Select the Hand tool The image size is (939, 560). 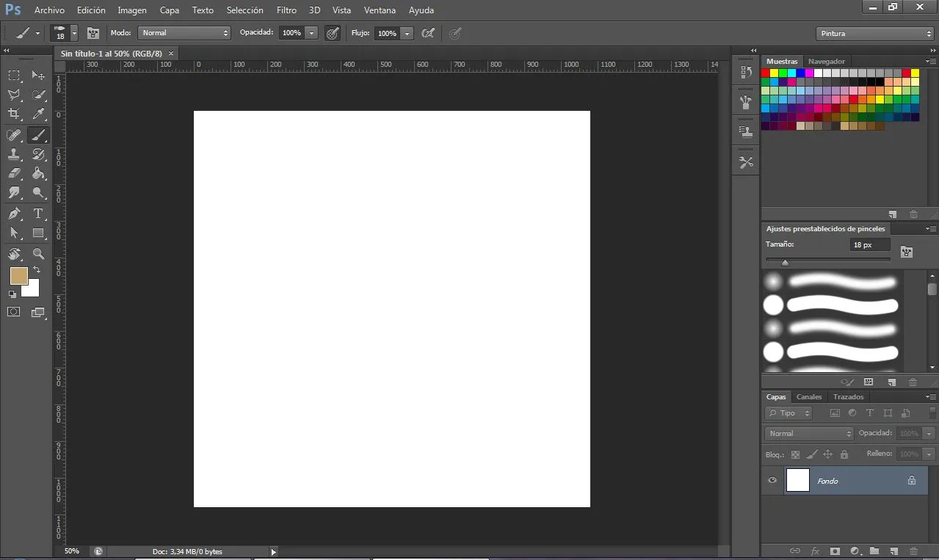pos(14,254)
